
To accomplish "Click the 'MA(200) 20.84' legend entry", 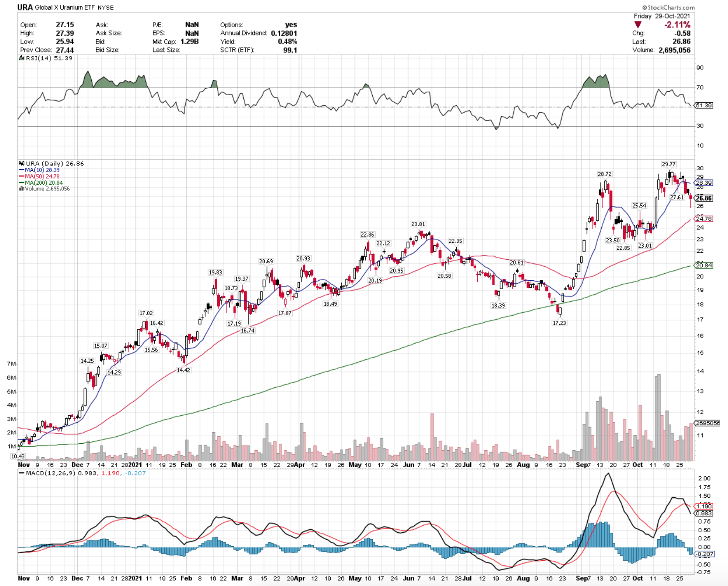I will (44, 183).
